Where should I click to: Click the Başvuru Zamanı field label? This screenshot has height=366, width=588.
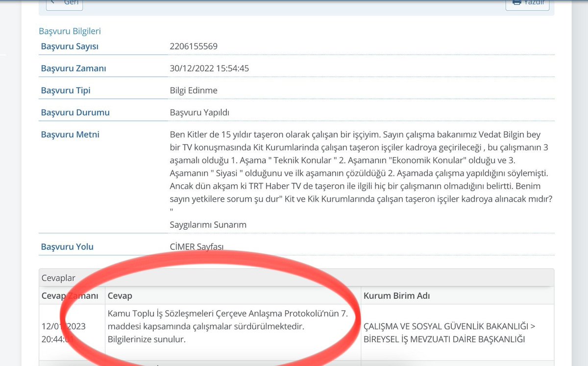[x=73, y=68]
